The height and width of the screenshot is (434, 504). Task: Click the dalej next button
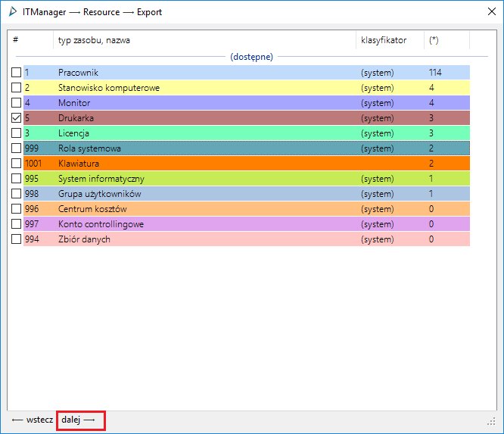tap(81, 420)
